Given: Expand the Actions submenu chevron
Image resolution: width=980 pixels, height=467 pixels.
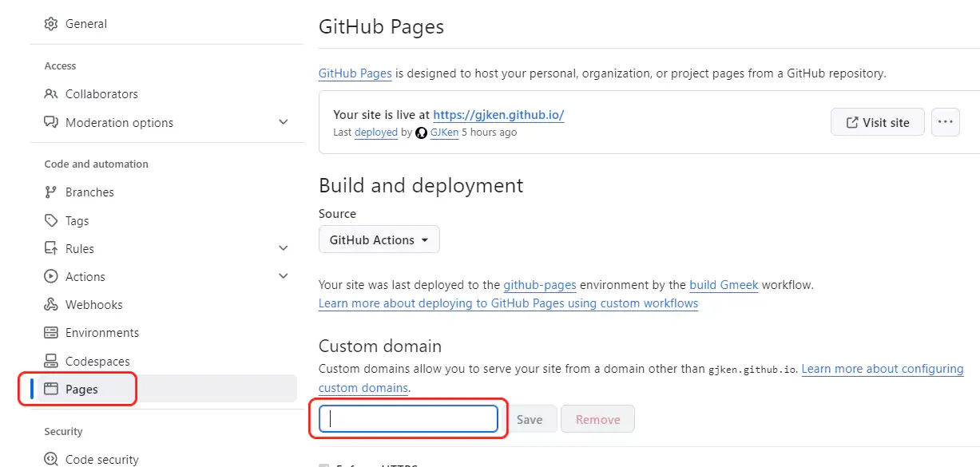Looking at the screenshot, I should [x=283, y=277].
